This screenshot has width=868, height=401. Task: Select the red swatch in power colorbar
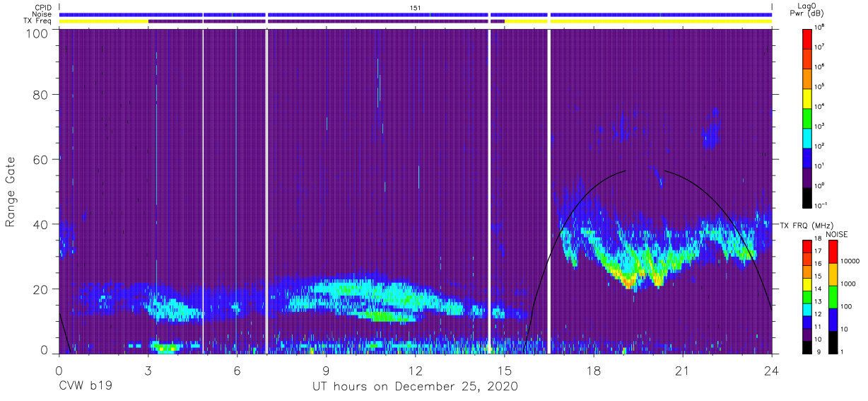[807, 37]
